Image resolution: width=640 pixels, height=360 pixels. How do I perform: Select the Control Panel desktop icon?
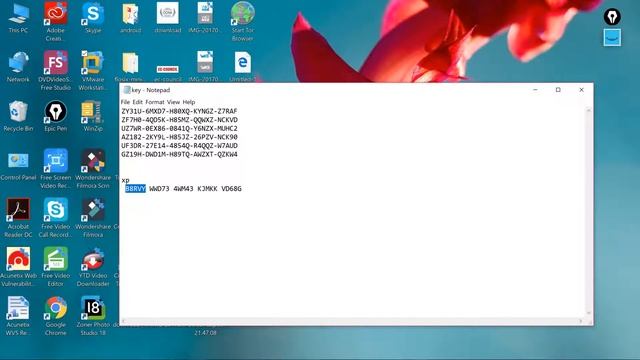18,166
